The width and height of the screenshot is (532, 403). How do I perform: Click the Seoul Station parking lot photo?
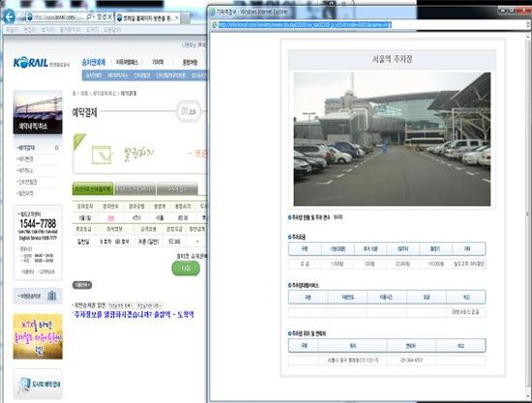coord(392,139)
